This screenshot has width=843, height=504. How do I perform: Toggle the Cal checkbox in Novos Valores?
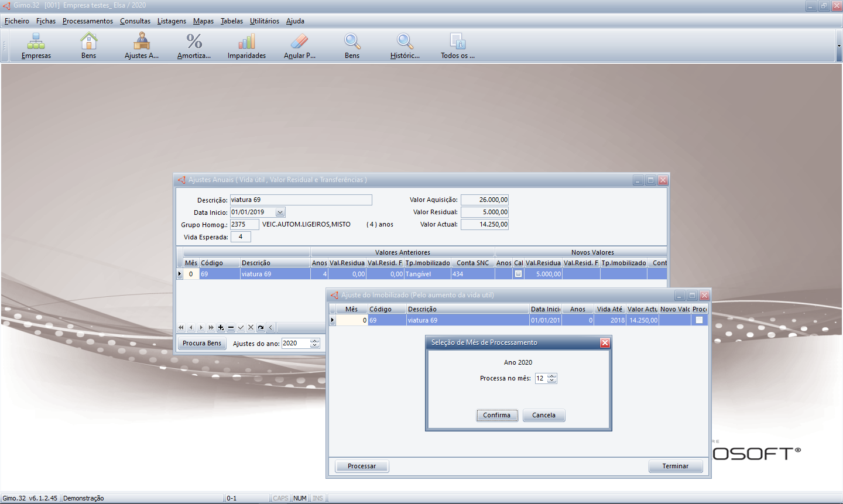pyautogui.click(x=518, y=274)
